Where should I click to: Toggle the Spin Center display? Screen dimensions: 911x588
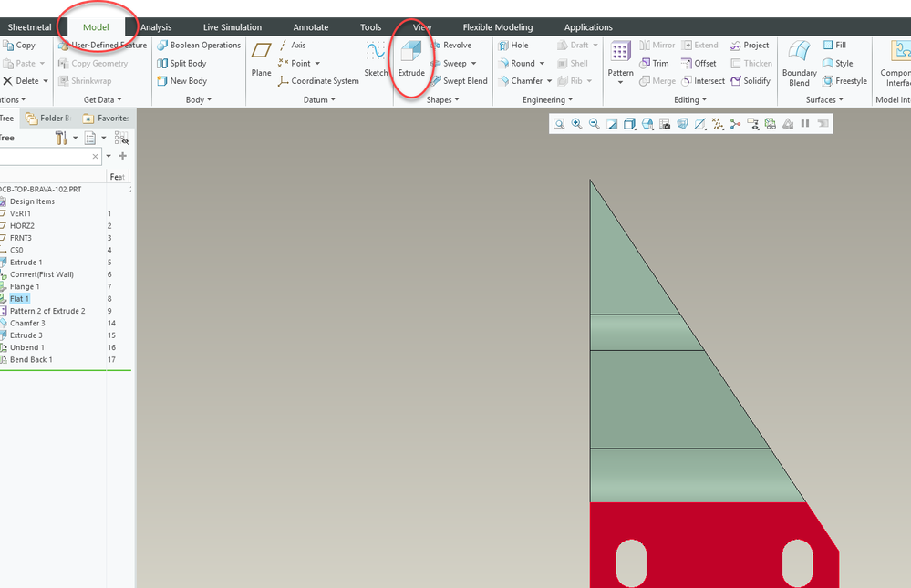(x=735, y=124)
